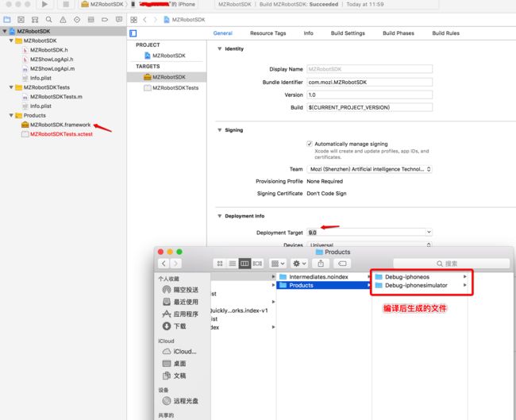Switch Finder to icon view

point(220,264)
